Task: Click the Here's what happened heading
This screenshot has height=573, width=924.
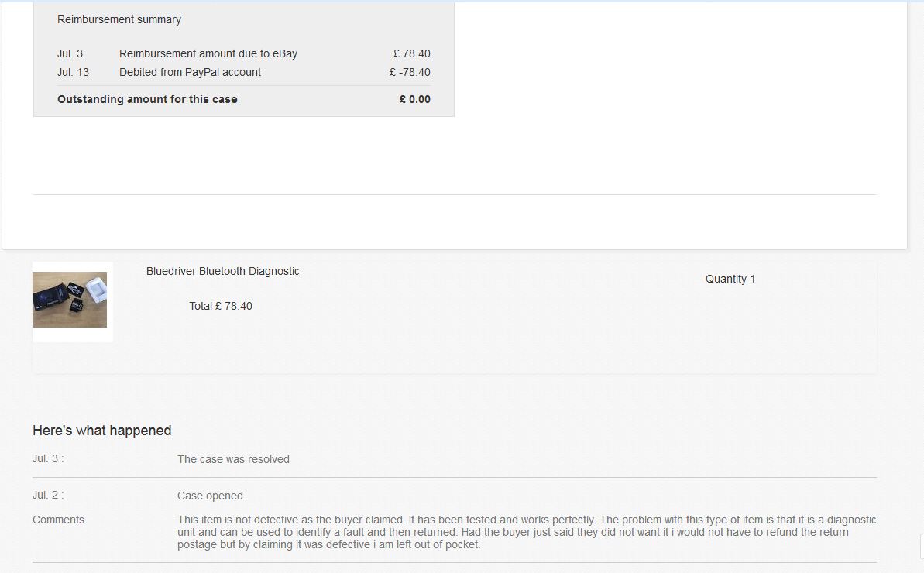Action: 102,431
